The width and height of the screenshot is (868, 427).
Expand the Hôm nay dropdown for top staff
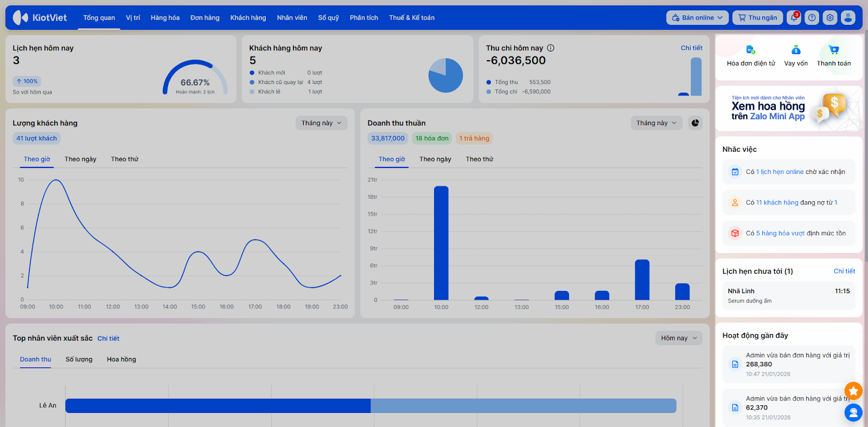(x=678, y=338)
